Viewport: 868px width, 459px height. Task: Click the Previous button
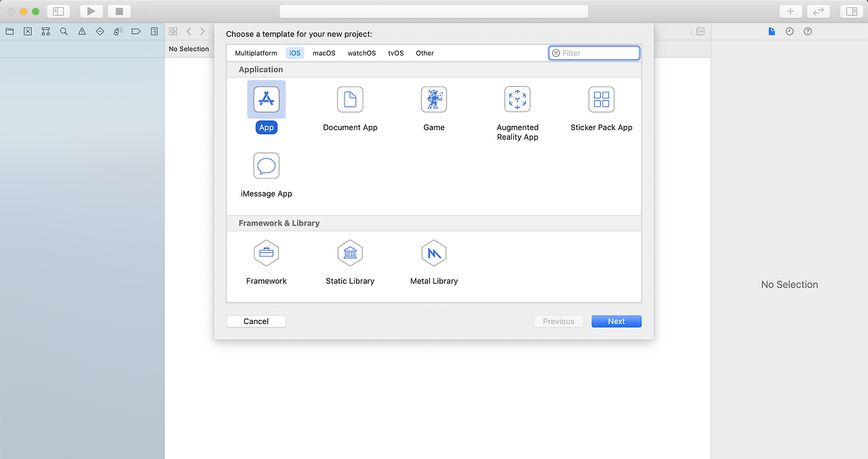(x=559, y=321)
